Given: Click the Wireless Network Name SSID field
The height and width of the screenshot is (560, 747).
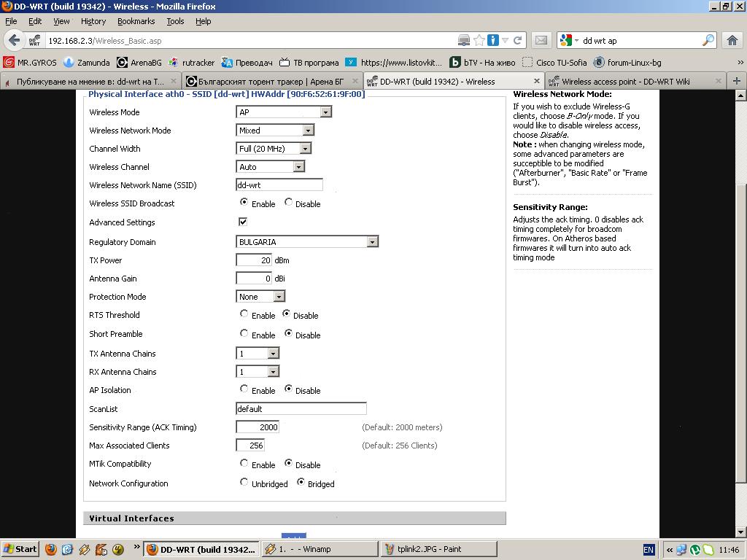Looking at the screenshot, I should 279,185.
